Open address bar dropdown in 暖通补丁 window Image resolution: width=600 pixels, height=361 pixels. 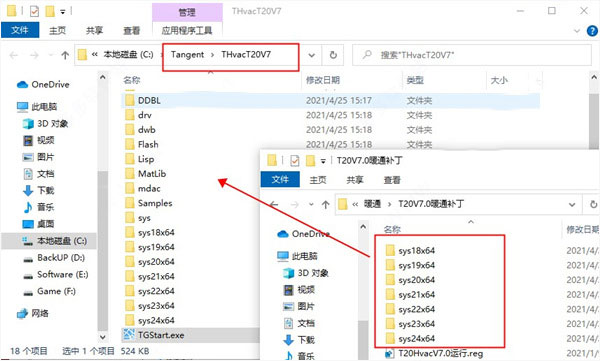[x=572, y=204]
